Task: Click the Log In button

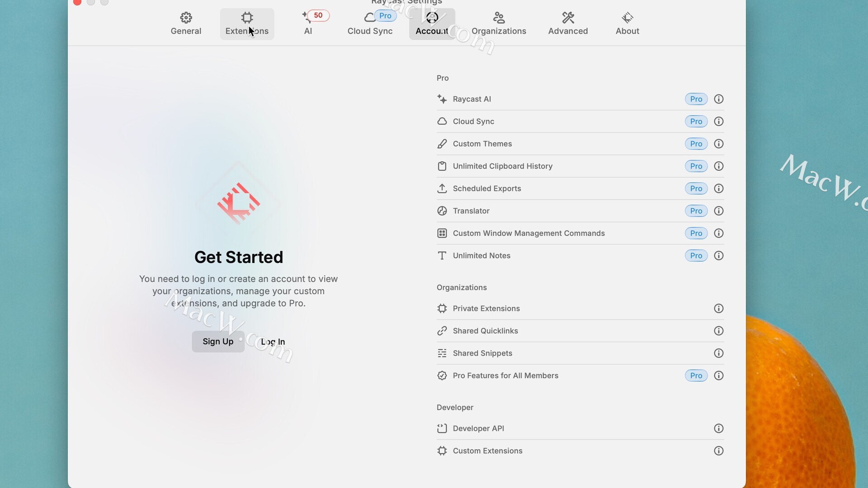Action: click(273, 342)
